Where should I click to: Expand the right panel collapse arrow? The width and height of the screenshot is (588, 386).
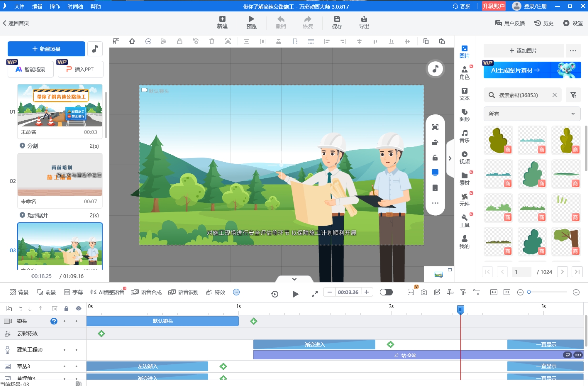(x=450, y=158)
